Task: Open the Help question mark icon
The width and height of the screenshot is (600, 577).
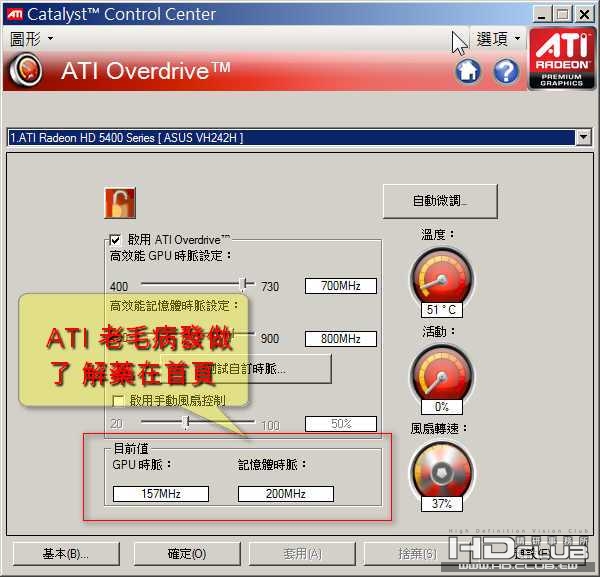Action: [506, 71]
